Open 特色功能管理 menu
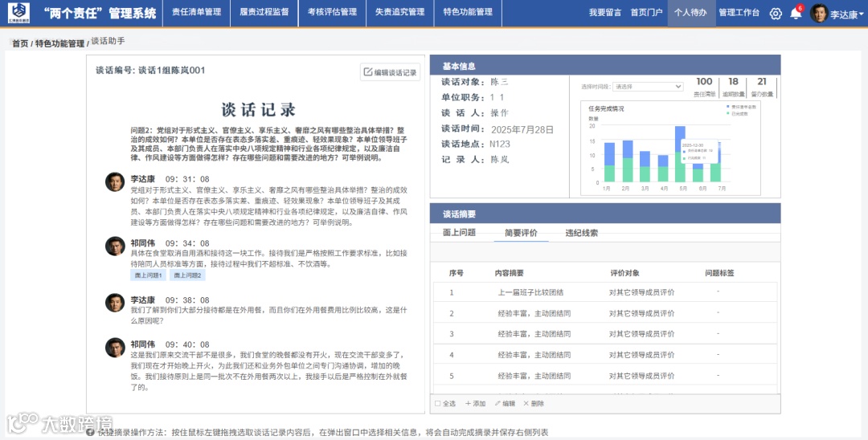Screen dimensions: 868x440 468,12
